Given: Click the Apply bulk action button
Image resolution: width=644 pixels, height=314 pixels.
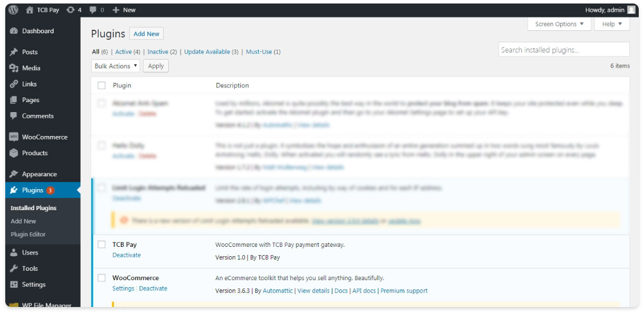Looking at the screenshot, I should pos(155,66).
